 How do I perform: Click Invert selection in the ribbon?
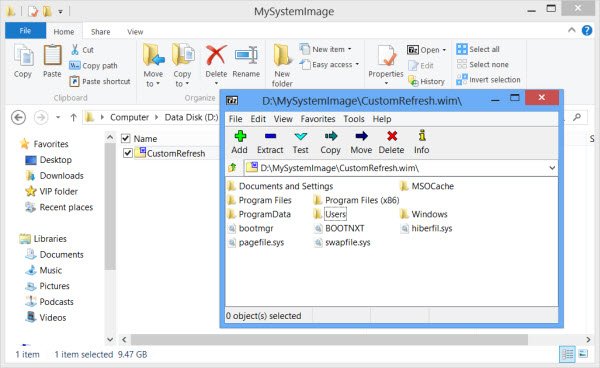(488, 80)
